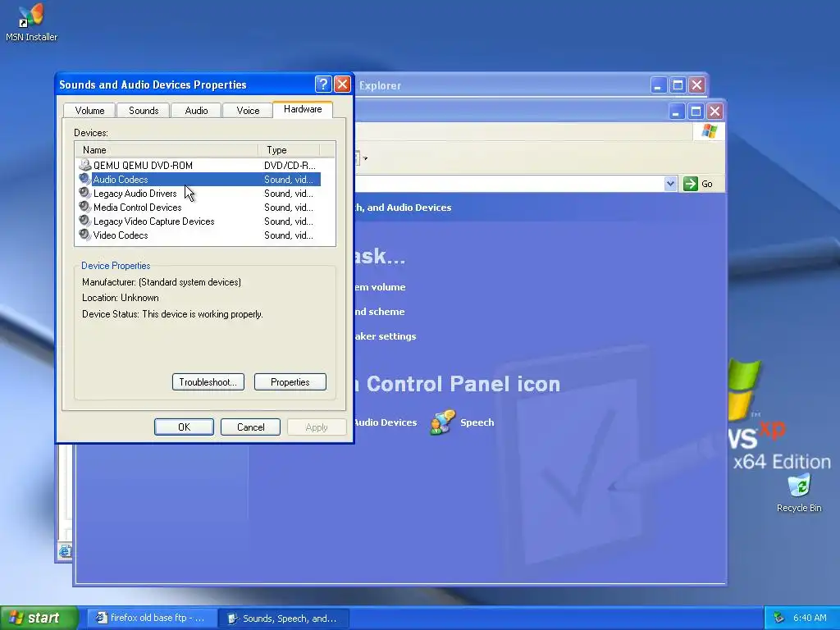Switch to the Sounds tab
The height and width of the screenshot is (630, 840).
pyautogui.click(x=144, y=111)
